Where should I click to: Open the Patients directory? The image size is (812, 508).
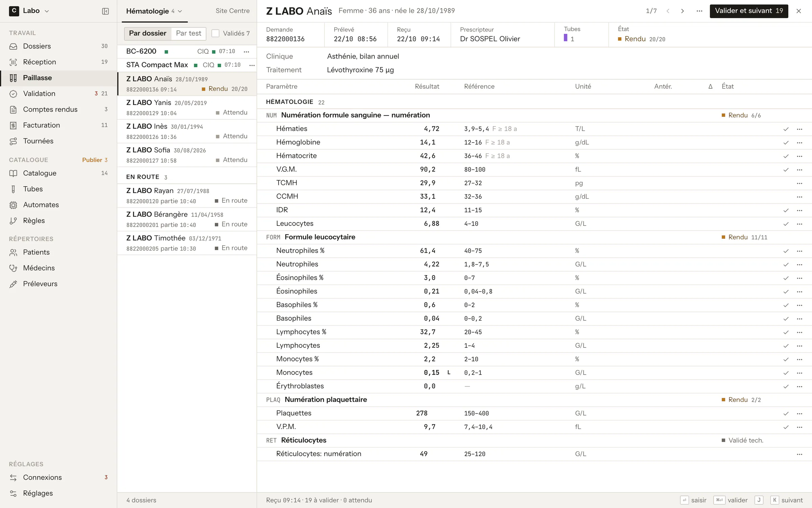coord(59,252)
